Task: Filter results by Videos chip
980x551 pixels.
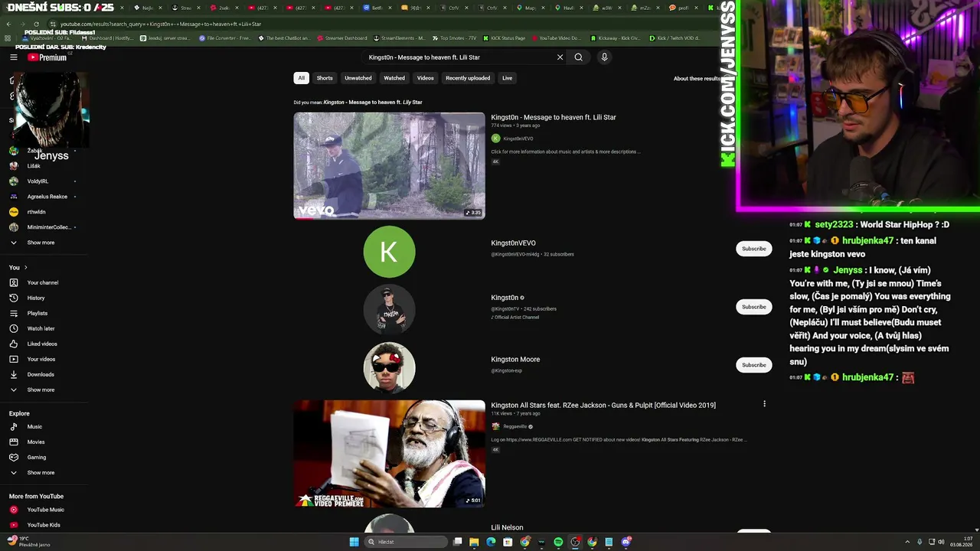Action: click(426, 78)
